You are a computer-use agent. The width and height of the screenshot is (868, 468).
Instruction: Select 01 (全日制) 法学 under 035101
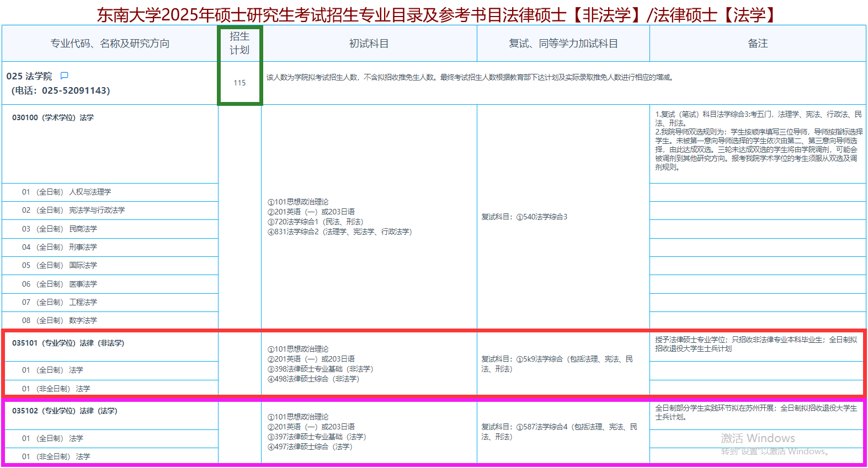click(x=52, y=370)
